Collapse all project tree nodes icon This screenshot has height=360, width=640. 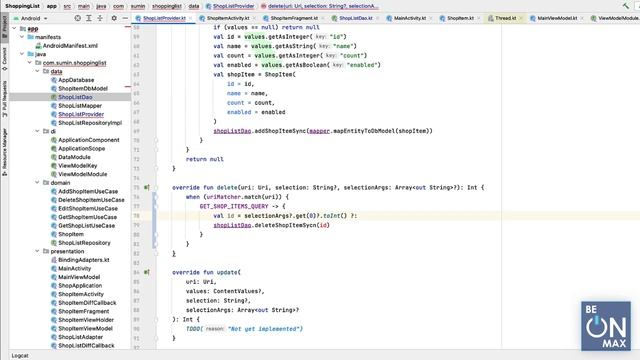[100, 18]
